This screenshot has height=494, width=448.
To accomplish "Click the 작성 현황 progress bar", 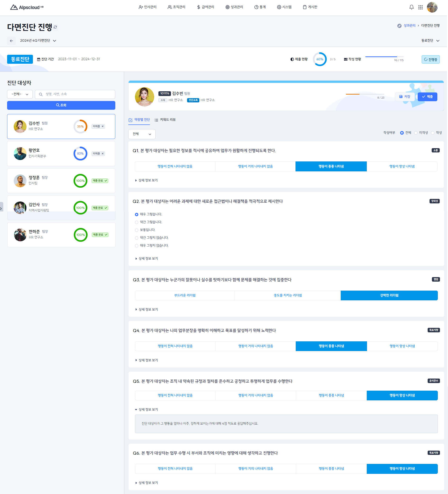I will [385, 57].
